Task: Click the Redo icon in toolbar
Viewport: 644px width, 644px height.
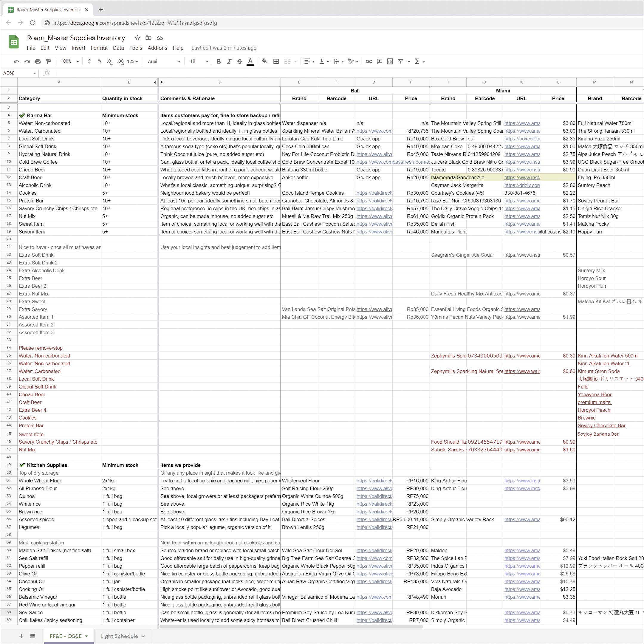Action: tap(27, 61)
